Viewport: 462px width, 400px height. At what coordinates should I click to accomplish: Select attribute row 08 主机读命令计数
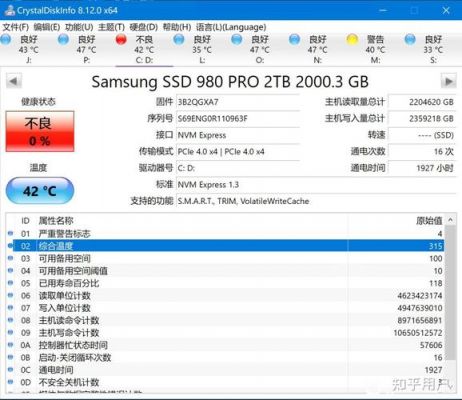tap(226, 320)
